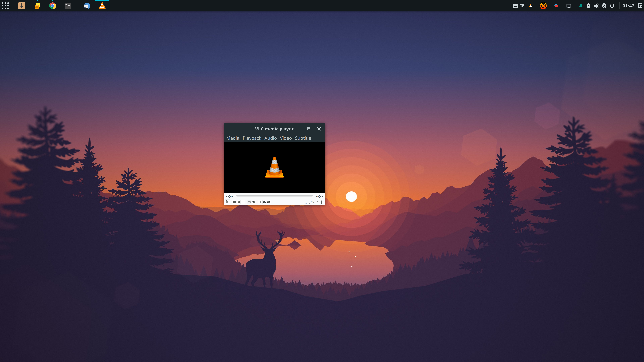Image resolution: width=644 pixels, height=362 pixels.
Task: Open the calendar from clock 01:42
Action: click(629, 6)
